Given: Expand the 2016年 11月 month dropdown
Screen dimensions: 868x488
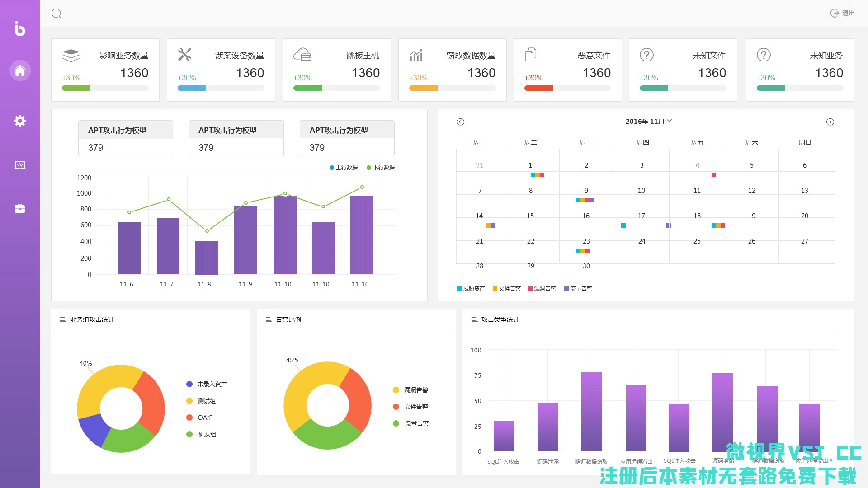Looking at the screenshot, I should [648, 121].
